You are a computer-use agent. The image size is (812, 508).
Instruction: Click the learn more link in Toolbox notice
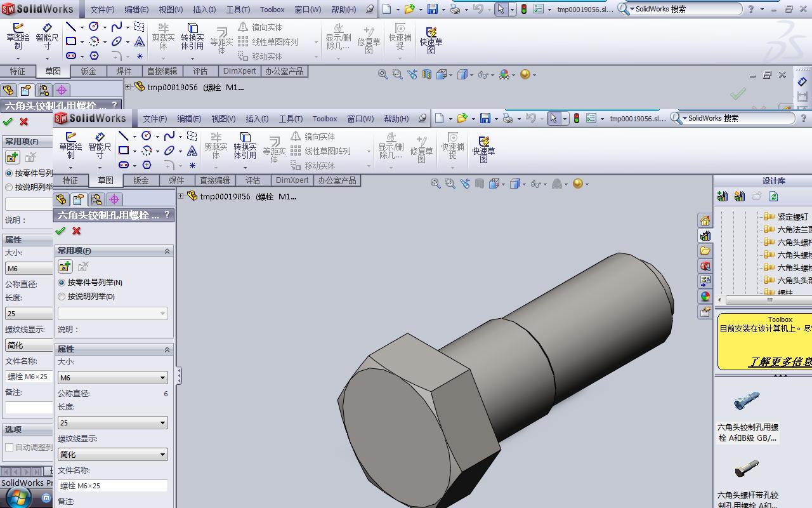coord(780,361)
